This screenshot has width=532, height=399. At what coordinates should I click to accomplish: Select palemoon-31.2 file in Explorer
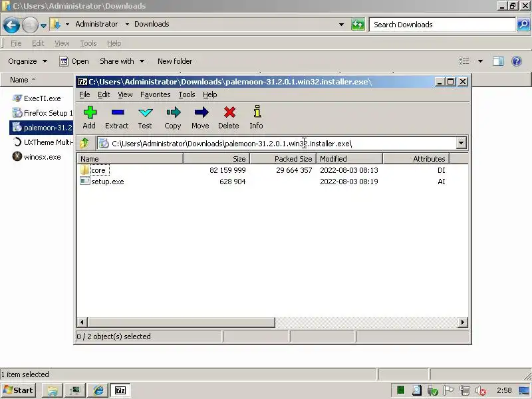pos(42,128)
